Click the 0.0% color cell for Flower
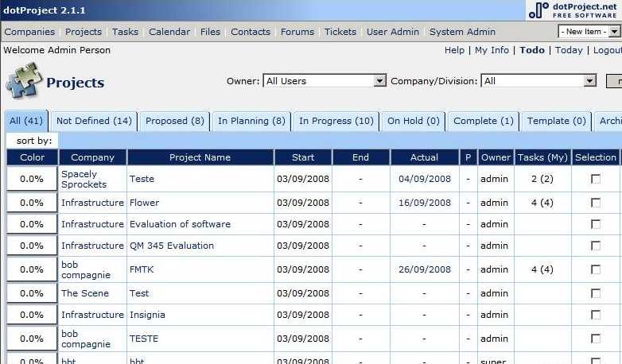The width and height of the screenshot is (622, 364). coord(32,203)
